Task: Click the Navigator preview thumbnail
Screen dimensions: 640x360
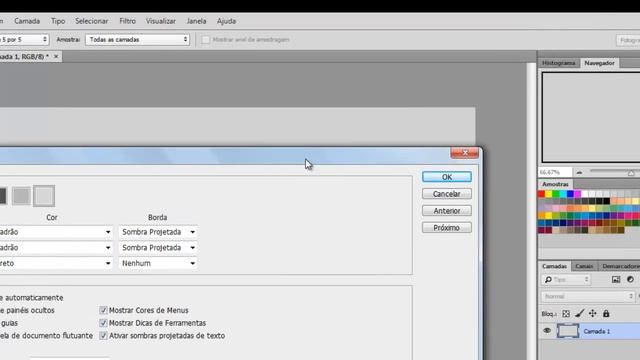Action: point(591,117)
